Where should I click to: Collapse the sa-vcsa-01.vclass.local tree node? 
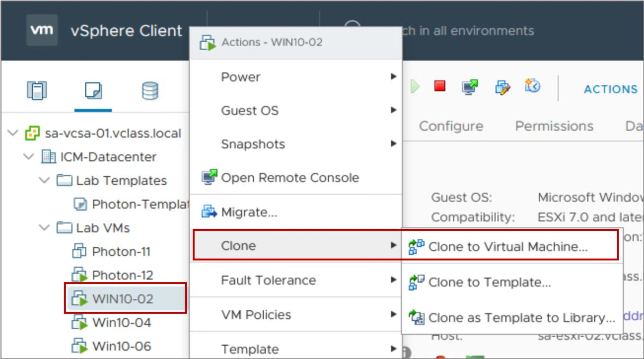(13, 133)
